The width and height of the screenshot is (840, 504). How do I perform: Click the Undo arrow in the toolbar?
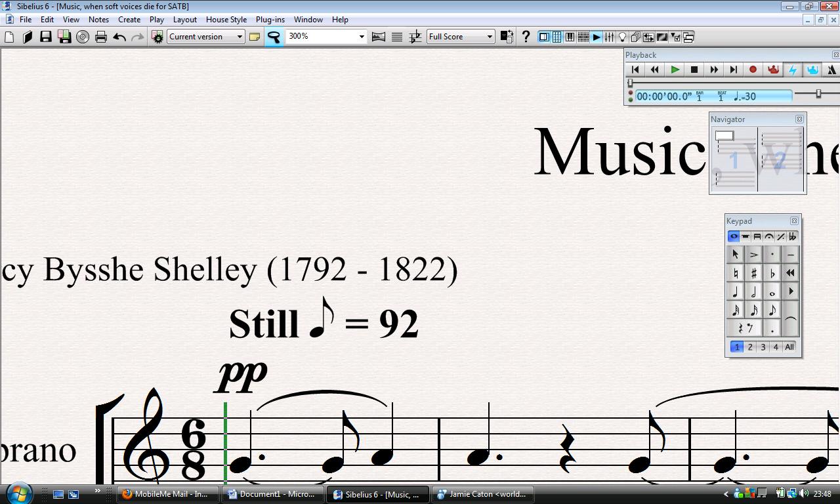pos(119,37)
